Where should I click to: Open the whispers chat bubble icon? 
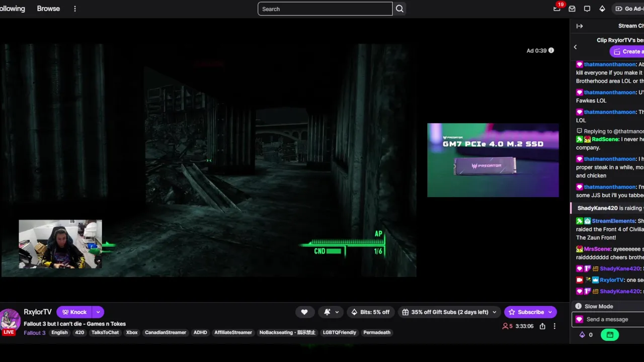click(587, 9)
